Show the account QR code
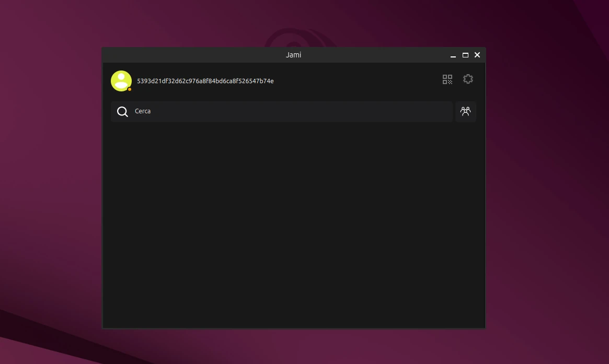609x364 pixels. pos(447,79)
